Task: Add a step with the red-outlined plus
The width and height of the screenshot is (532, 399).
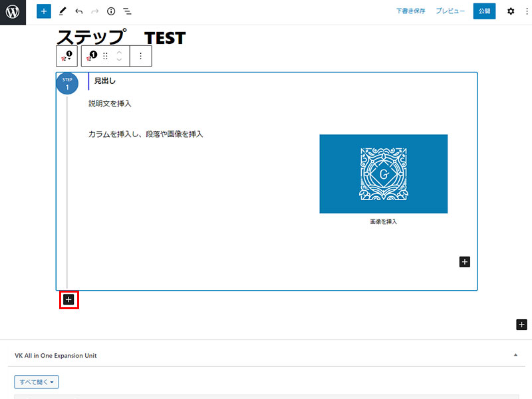Action: (68, 300)
